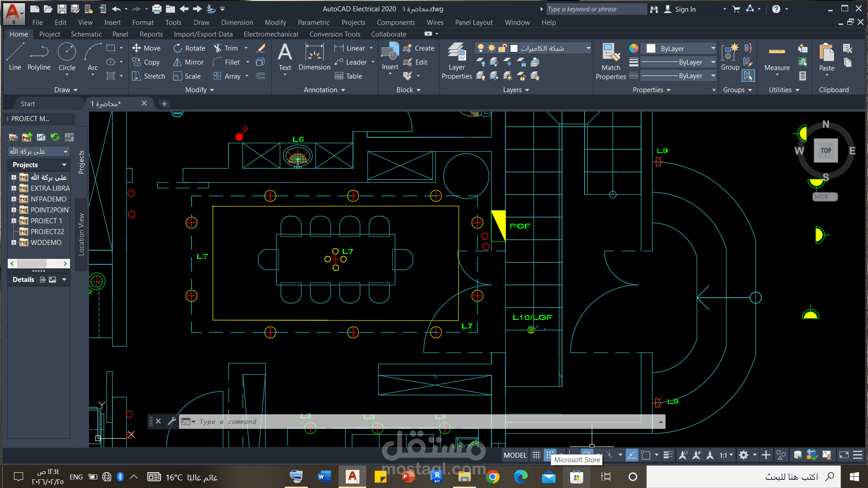Unlock the current layer padlock toggle
The height and width of the screenshot is (488, 868).
click(503, 47)
